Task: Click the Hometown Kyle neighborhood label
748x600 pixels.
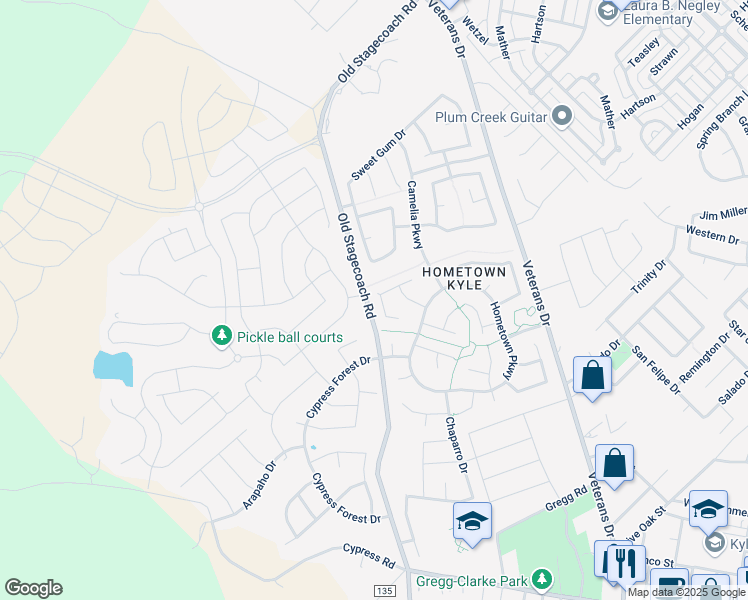Action: pos(464,278)
